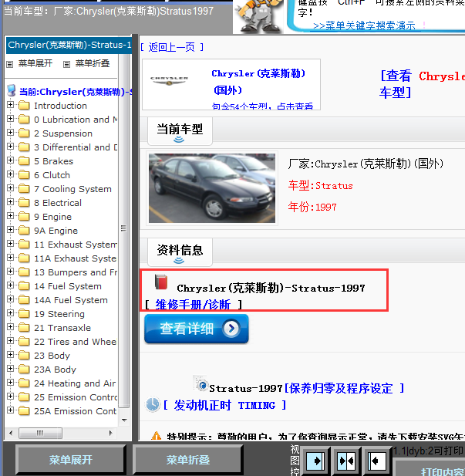Click the clock icon beside engine timing
The image size is (465, 476).
coord(153,404)
